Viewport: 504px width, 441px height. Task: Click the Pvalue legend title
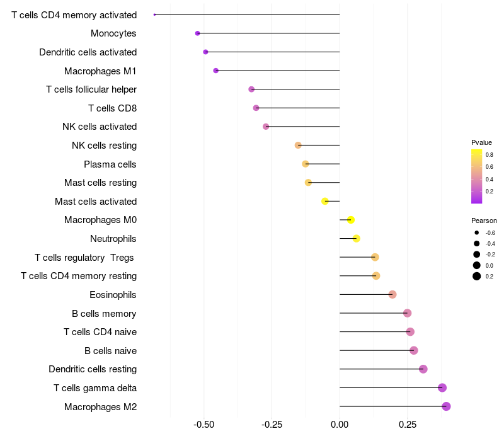(x=481, y=142)
